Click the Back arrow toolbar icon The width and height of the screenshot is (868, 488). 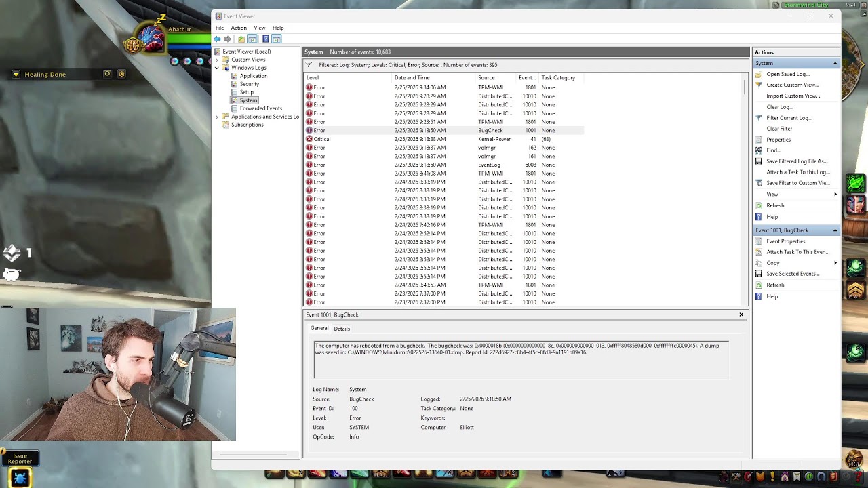[217, 39]
